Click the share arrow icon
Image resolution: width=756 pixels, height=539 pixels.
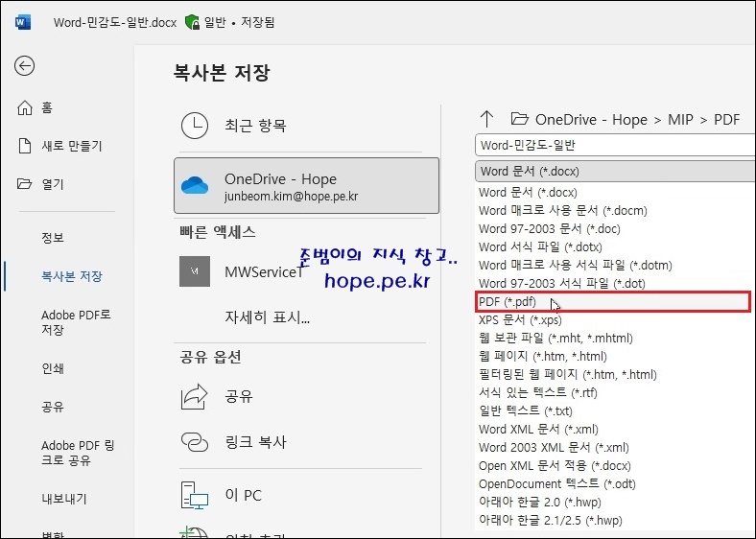coord(195,396)
